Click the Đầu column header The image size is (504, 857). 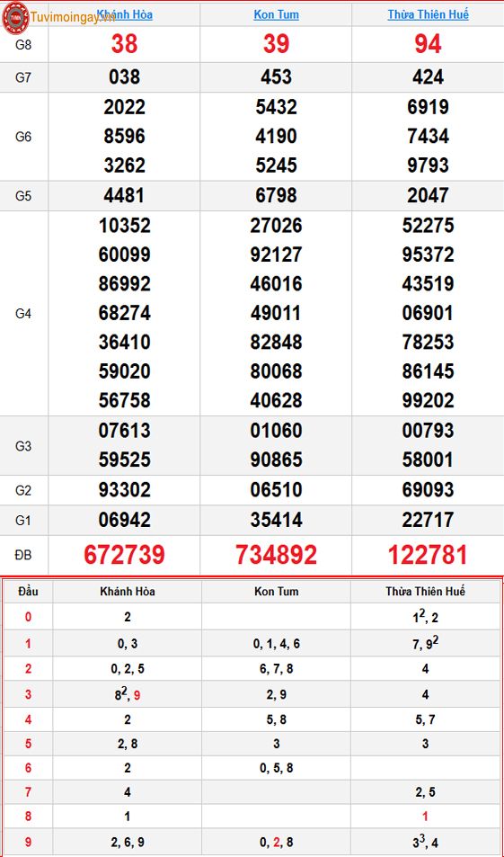pos(28,592)
